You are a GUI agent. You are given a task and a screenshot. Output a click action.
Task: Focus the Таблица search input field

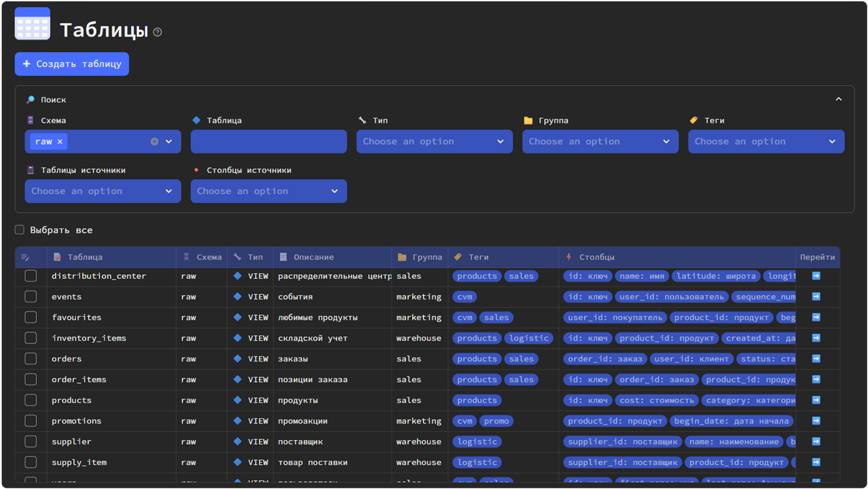(268, 141)
